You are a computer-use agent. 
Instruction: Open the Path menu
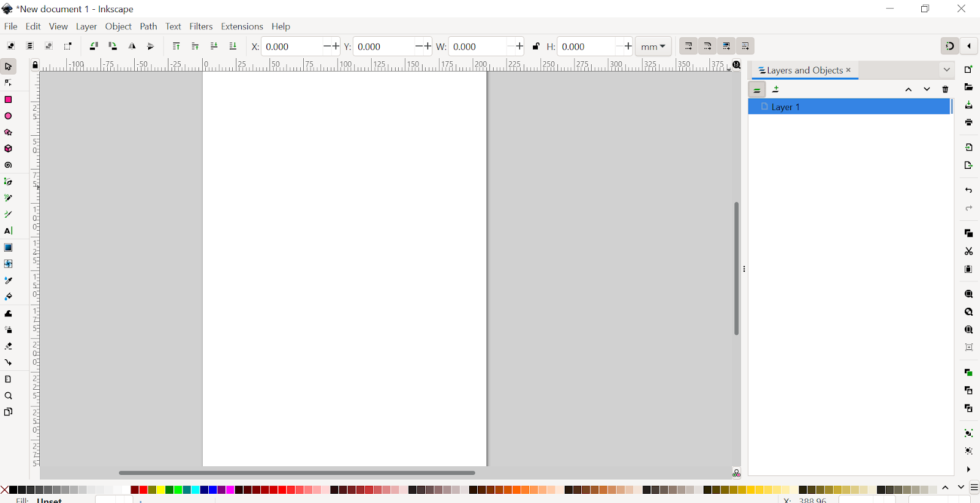(x=148, y=26)
